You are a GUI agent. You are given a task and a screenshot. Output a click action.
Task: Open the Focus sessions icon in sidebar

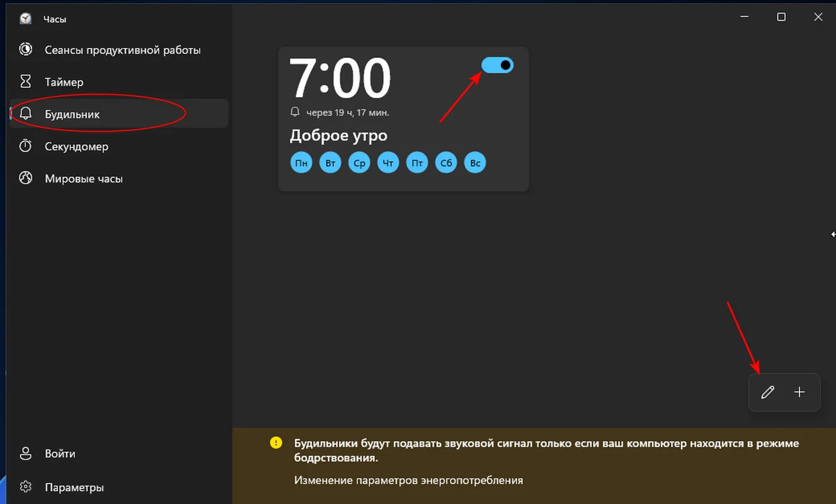(x=26, y=50)
